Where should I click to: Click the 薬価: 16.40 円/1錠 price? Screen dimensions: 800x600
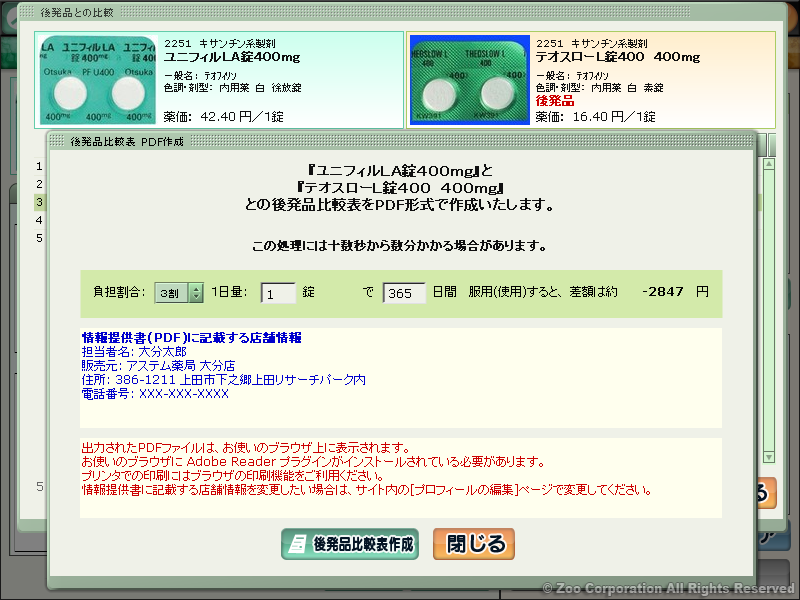[x=595, y=117]
